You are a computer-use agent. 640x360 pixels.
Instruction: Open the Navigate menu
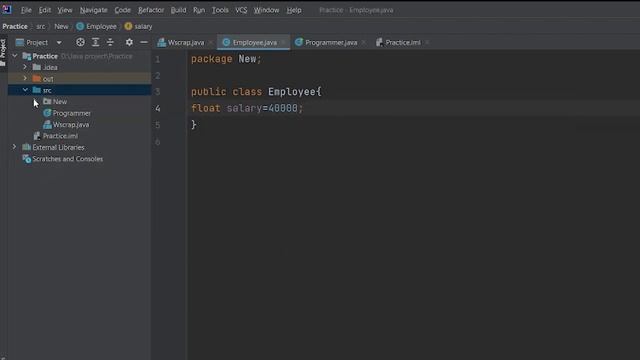(93, 10)
